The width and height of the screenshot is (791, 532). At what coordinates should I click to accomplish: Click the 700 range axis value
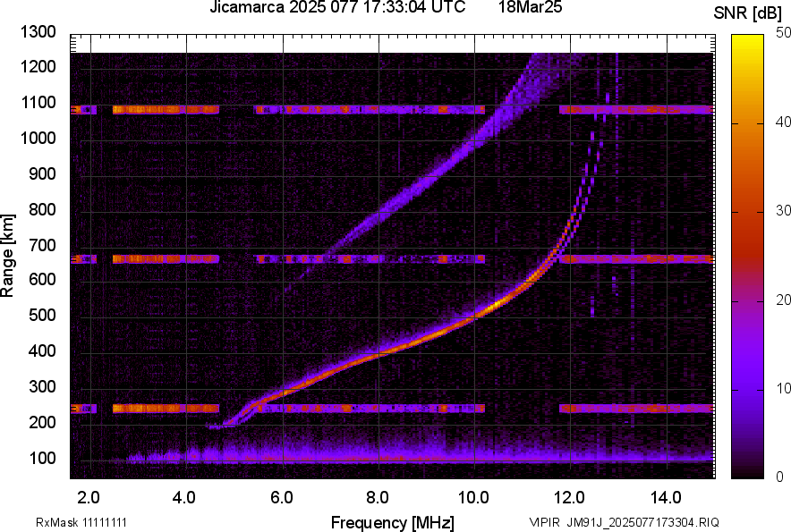[42, 245]
